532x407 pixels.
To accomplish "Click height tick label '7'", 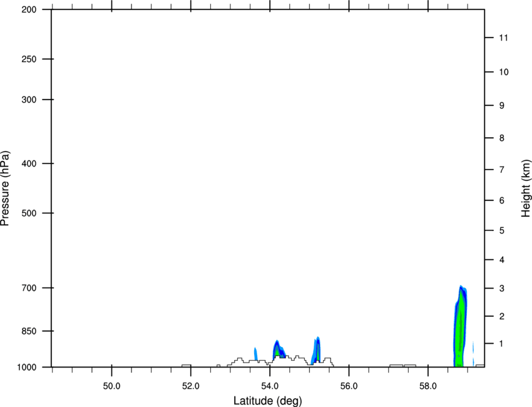I will [x=502, y=169].
